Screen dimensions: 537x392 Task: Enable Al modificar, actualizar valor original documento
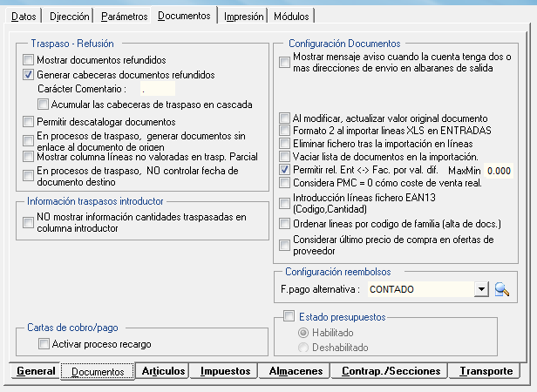284,118
